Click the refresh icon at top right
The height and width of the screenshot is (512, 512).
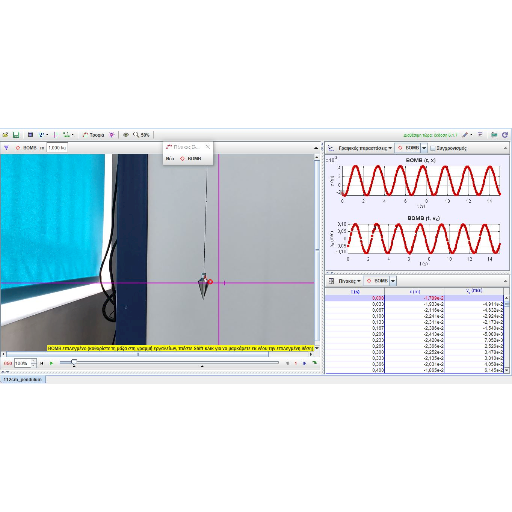click(x=505, y=135)
